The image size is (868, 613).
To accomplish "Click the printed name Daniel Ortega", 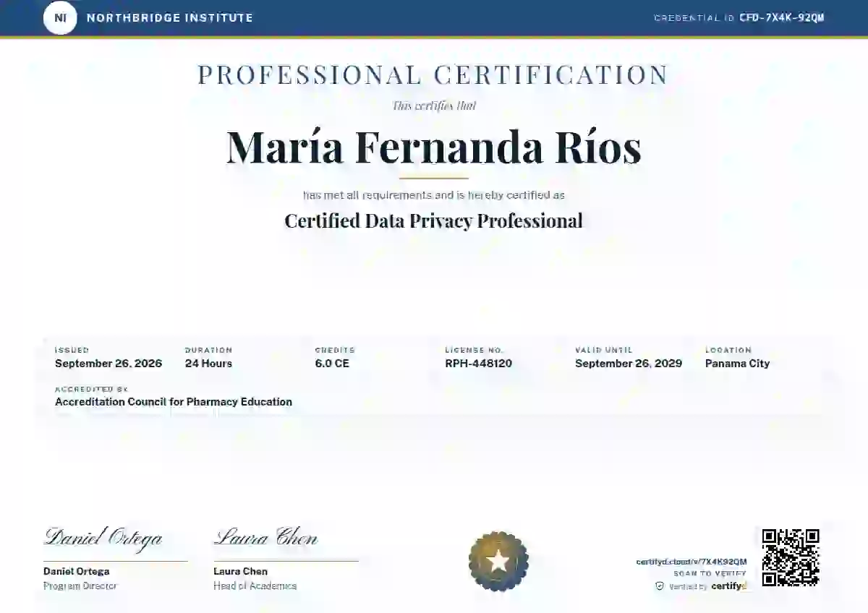I will coord(77,571).
